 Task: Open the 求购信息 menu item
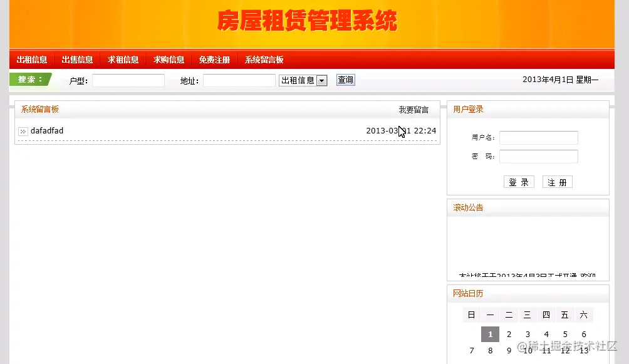169,60
